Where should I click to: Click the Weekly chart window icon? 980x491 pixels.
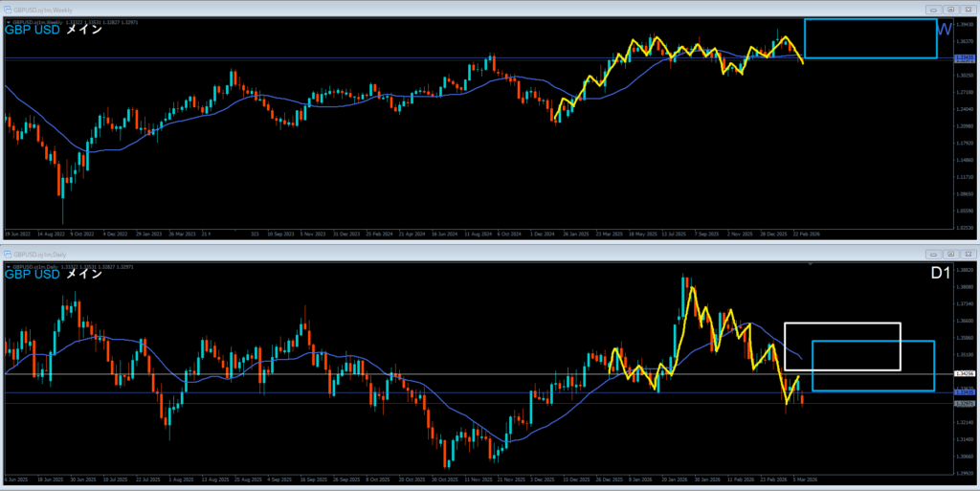[9, 8]
